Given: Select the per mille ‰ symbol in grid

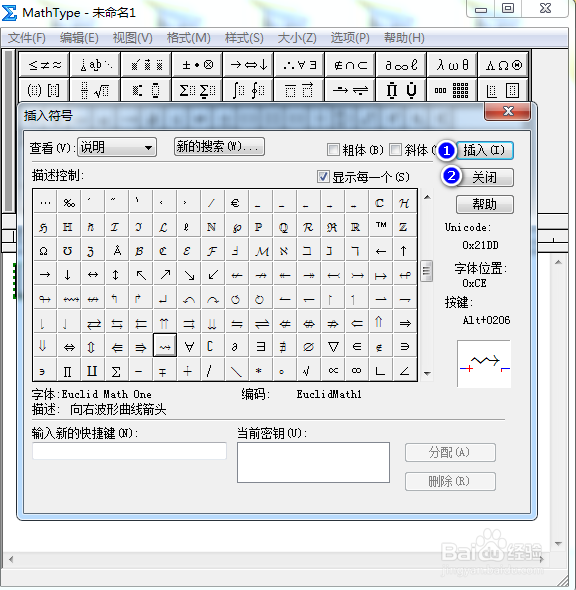Looking at the screenshot, I should point(69,203).
